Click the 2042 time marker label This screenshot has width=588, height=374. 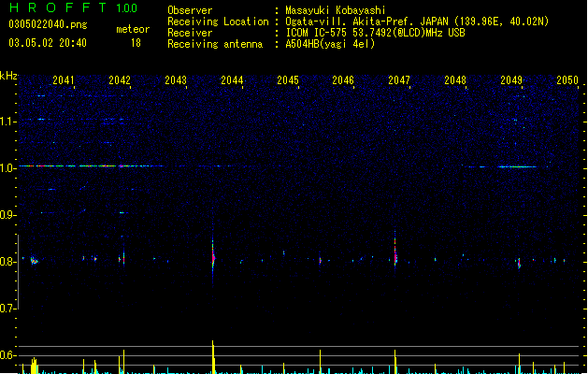point(120,79)
